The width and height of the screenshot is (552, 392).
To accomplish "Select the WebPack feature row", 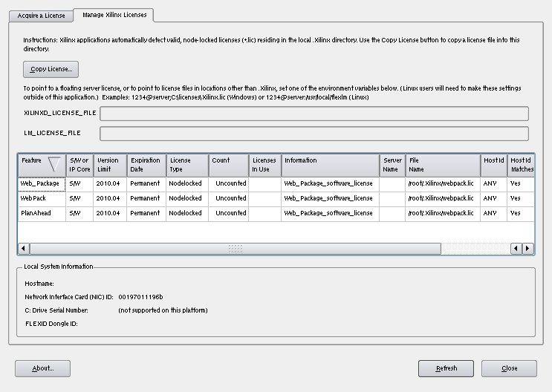I will (x=276, y=199).
